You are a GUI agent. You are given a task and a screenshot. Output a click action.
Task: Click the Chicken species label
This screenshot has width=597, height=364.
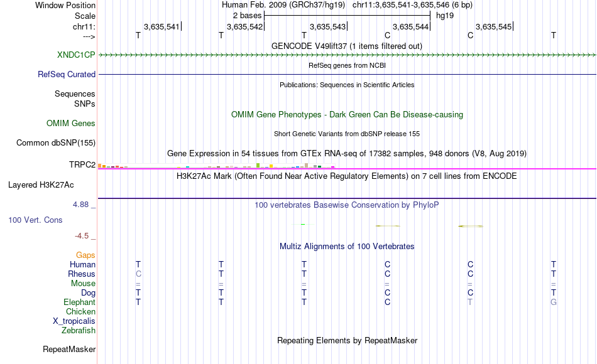80,311
